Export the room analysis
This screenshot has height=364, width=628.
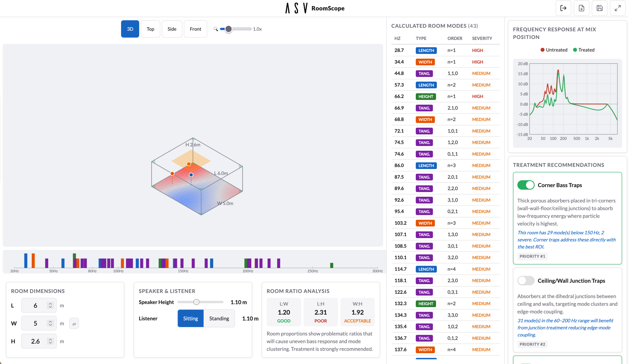click(563, 8)
